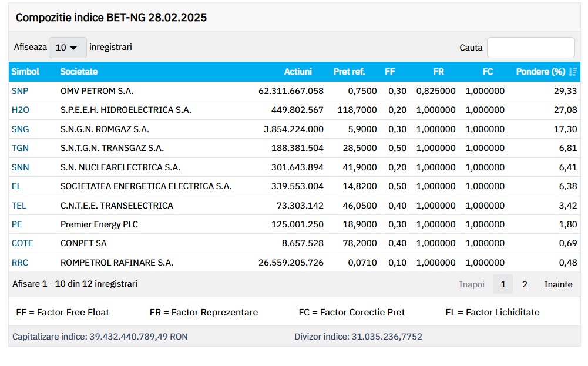Select page 1 in pagination
Viewport: 588px width, 366px height.
point(503,284)
